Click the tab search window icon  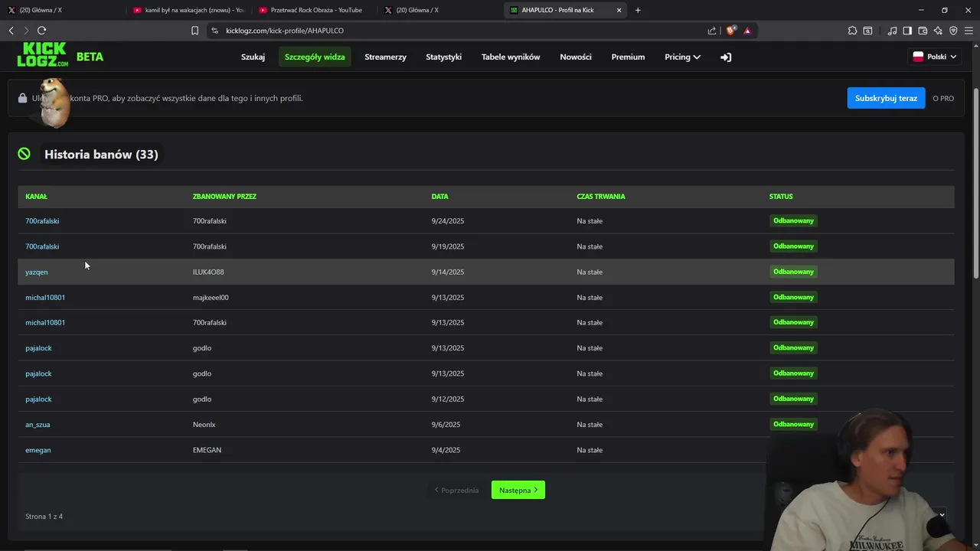coord(867,31)
